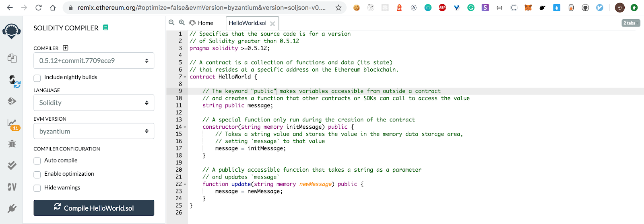The height and width of the screenshot is (224, 644).
Task: Collapse update function fold arrow line 22
Action: click(185, 184)
